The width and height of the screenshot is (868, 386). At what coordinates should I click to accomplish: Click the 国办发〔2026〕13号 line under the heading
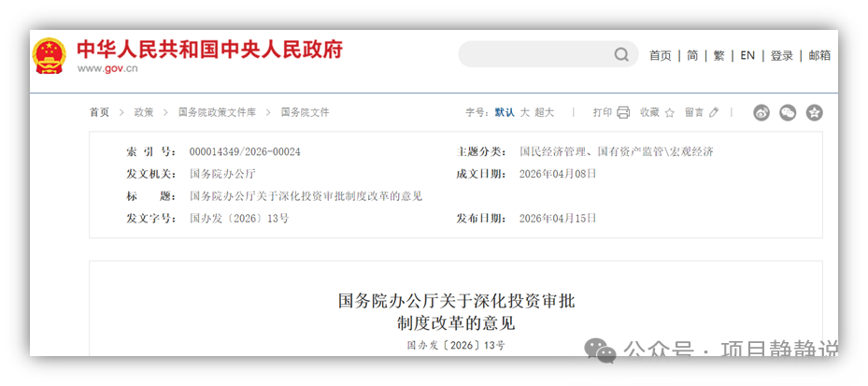pyautogui.click(x=457, y=346)
